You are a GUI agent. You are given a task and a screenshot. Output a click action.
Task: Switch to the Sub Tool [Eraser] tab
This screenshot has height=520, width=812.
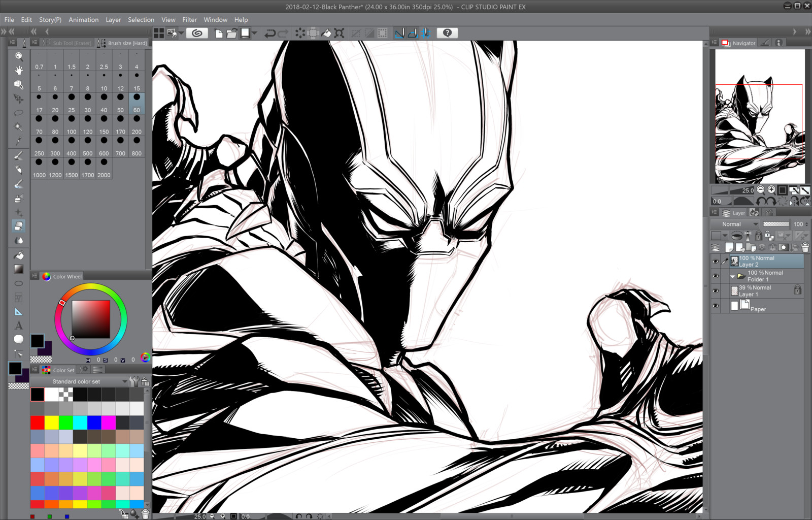click(x=68, y=43)
